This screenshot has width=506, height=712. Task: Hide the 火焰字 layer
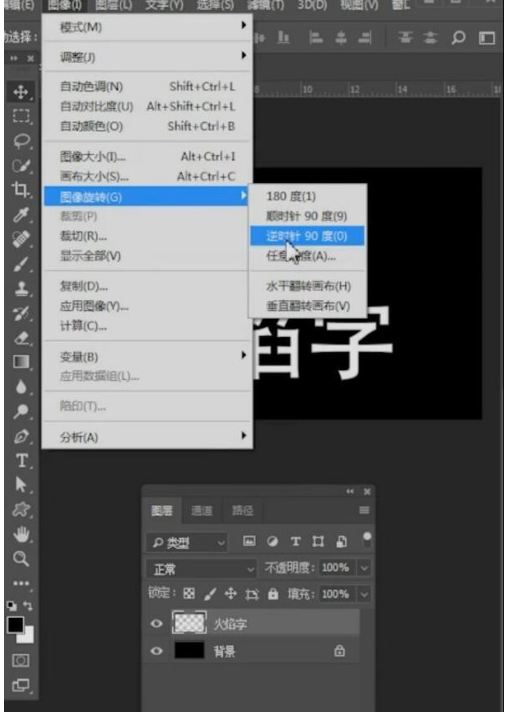click(x=156, y=623)
